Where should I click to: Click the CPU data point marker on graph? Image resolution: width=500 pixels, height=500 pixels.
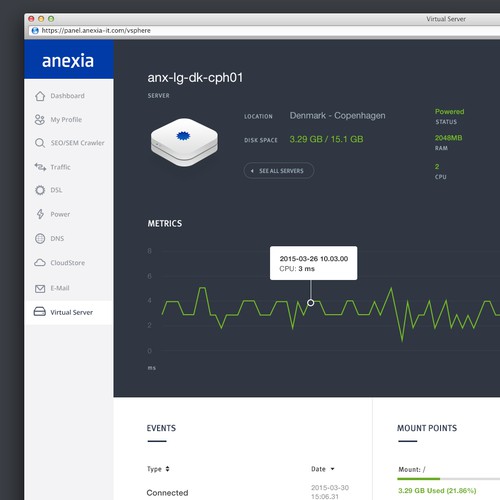tap(311, 303)
